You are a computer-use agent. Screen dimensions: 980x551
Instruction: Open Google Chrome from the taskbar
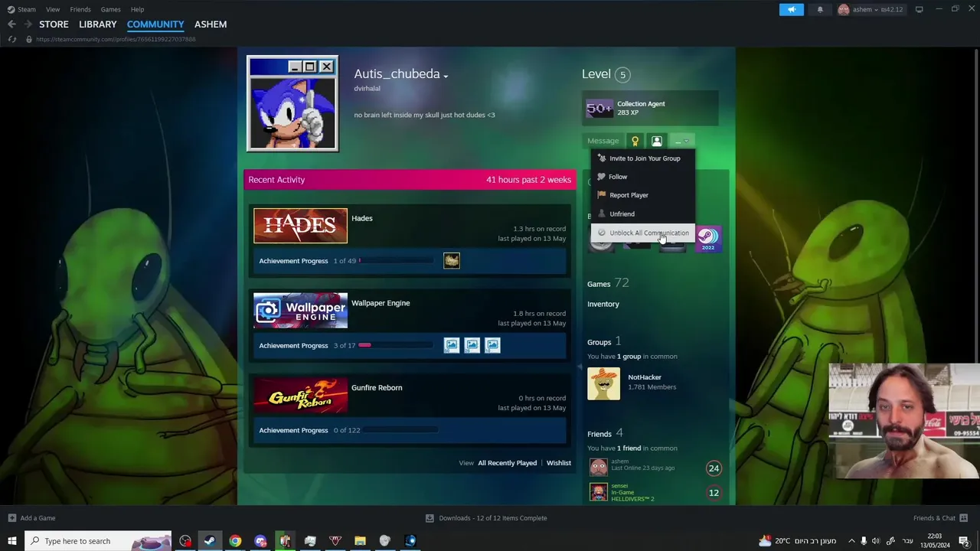click(x=235, y=541)
